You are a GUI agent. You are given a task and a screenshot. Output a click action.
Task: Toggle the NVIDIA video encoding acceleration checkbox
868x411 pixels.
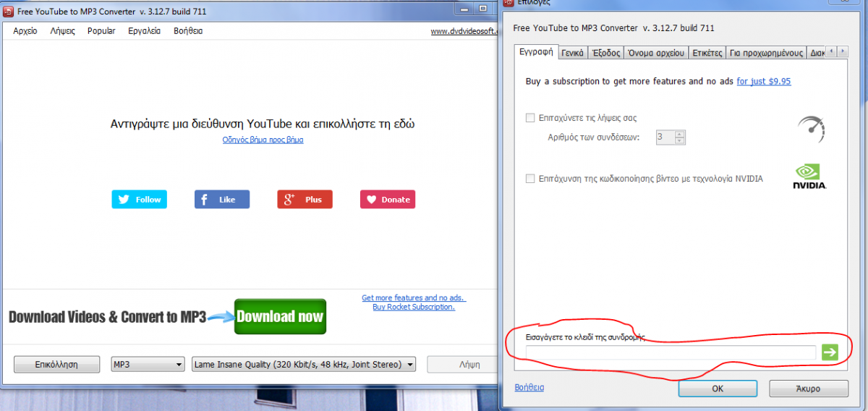[530, 179]
